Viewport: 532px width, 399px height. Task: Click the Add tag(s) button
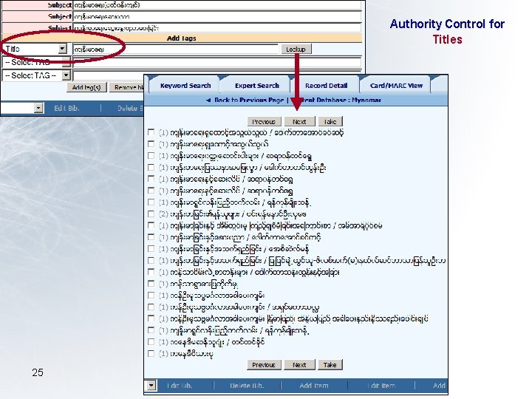pos(86,87)
